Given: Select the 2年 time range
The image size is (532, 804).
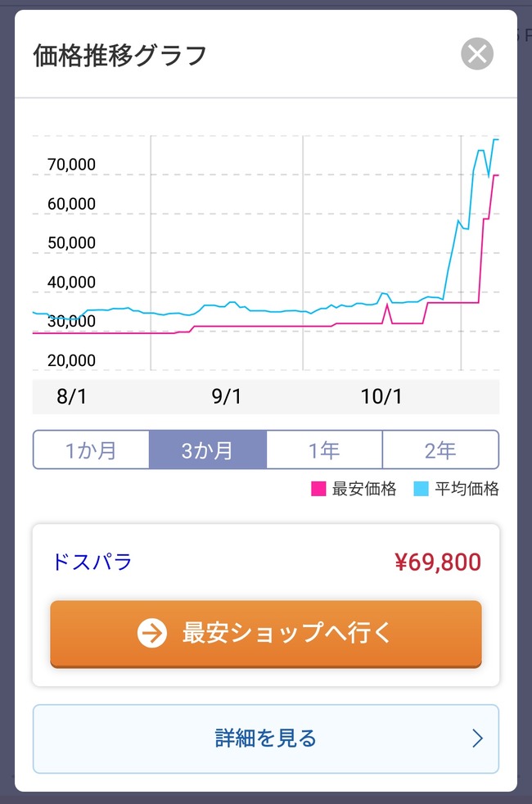Looking at the screenshot, I should pyautogui.click(x=440, y=449).
